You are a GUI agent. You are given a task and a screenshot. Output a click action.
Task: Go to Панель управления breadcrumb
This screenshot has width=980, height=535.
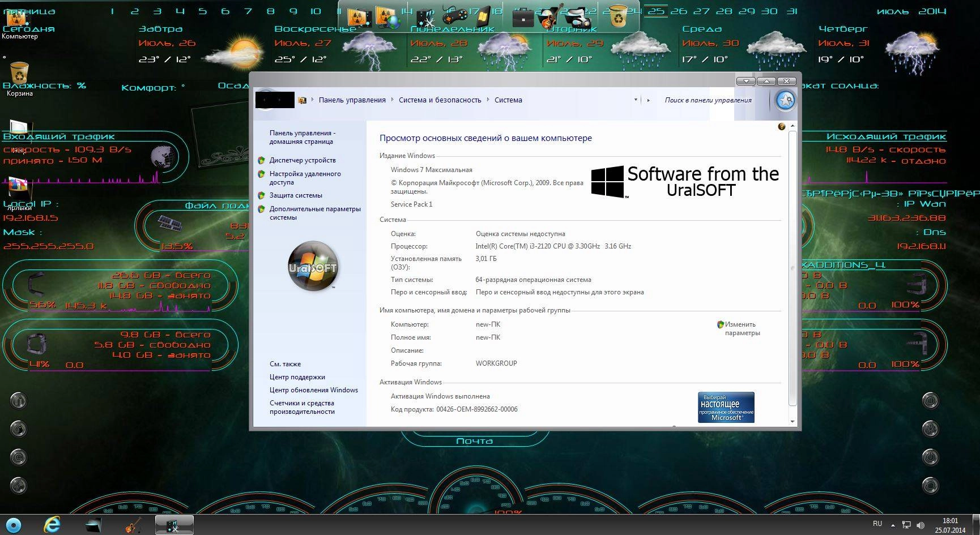pyautogui.click(x=352, y=100)
